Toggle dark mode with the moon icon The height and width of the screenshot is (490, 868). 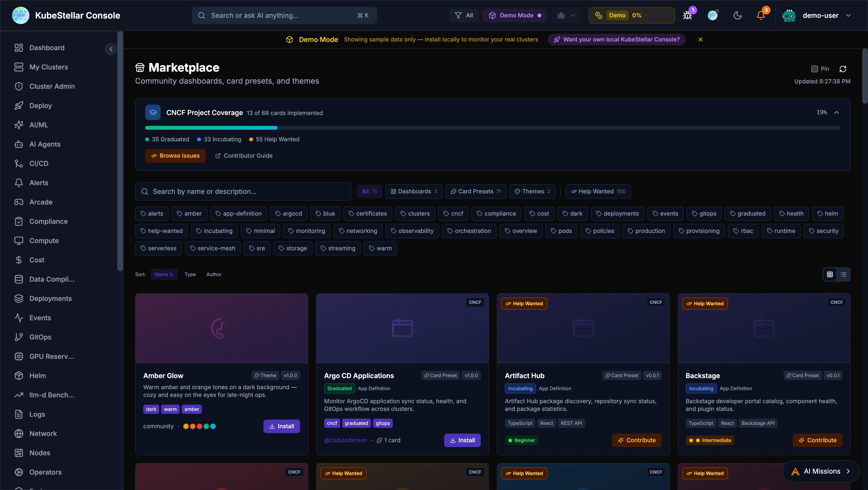(737, 15)
